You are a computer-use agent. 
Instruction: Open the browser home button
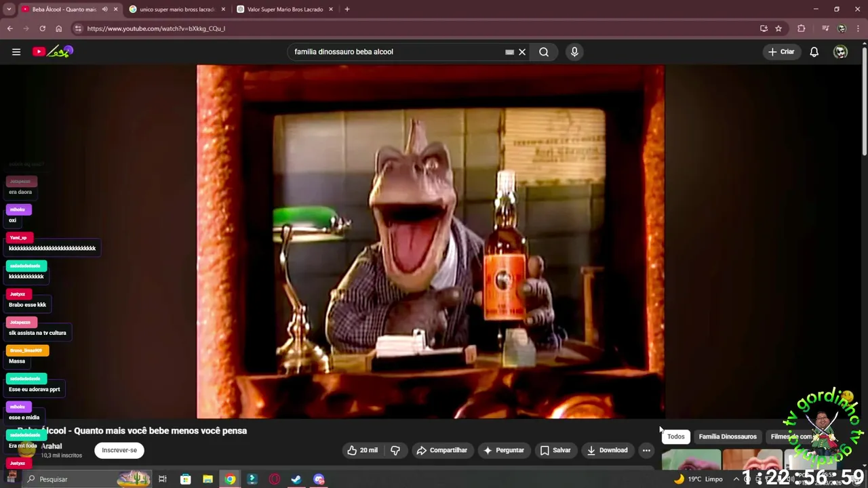click(x=58, y=28)
